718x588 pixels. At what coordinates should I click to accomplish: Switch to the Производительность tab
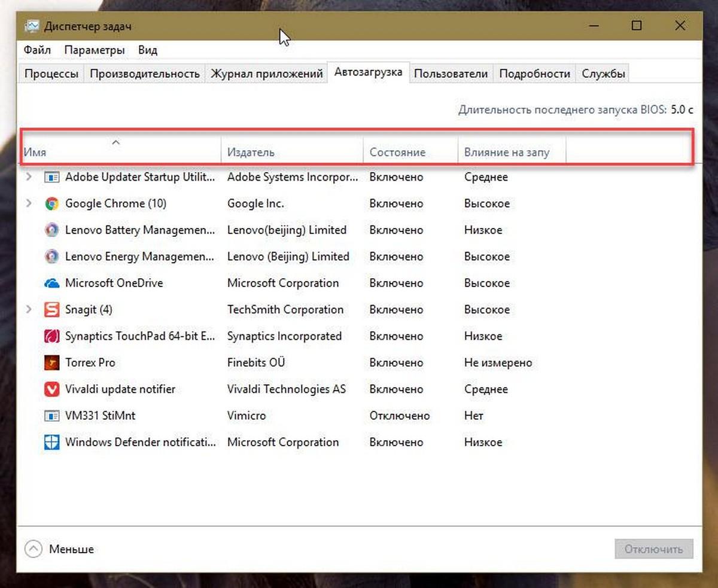click(144, 74)
